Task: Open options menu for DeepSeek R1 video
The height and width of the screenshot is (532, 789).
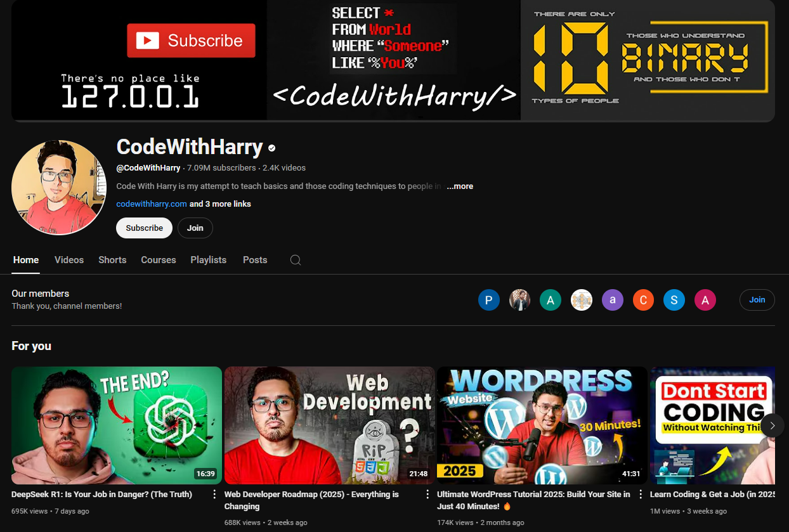Action: point(214,495)
